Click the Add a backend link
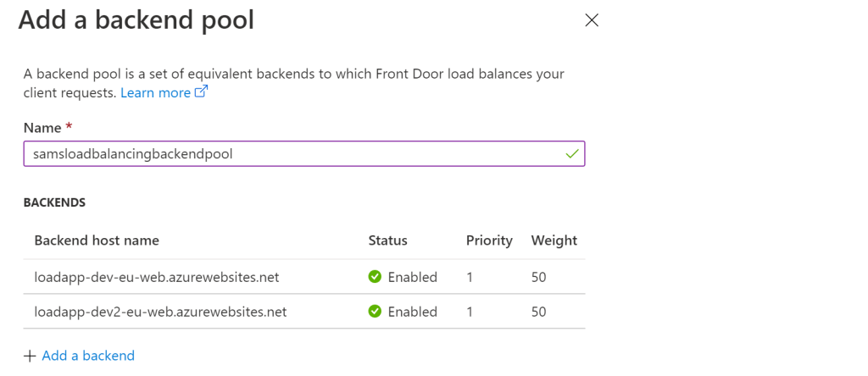Viewport: 868px width, 376px height. (x=88, y=356)
